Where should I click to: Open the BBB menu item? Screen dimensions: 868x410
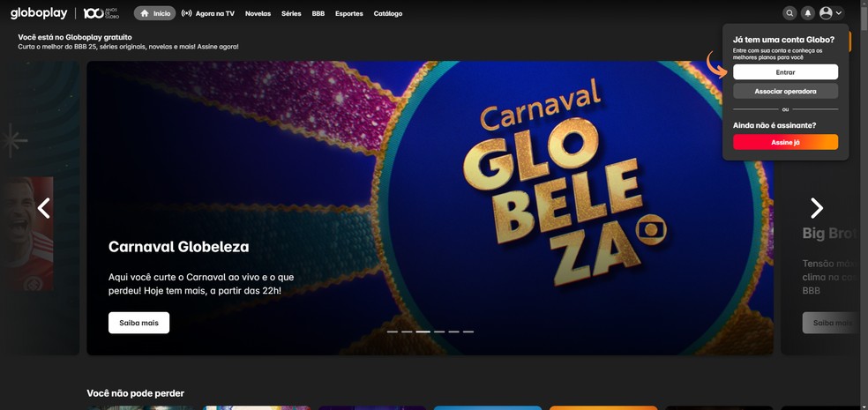318,13
